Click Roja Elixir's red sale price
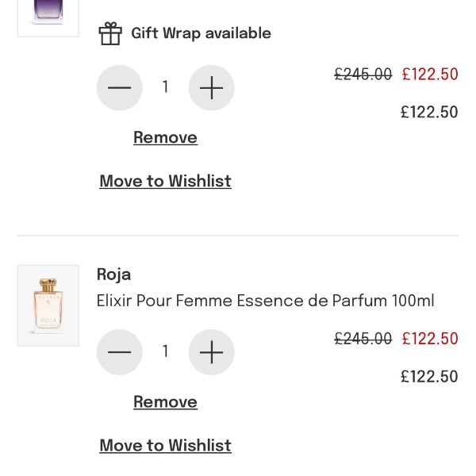Viewport: 476px width, 476px height. tap(430, 339)
